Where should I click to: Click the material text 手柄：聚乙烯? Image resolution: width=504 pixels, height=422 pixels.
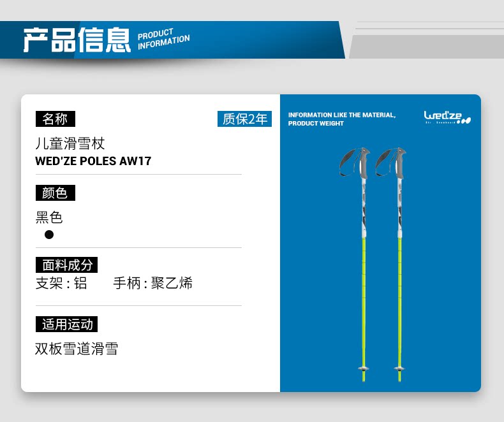click(152, 283)
